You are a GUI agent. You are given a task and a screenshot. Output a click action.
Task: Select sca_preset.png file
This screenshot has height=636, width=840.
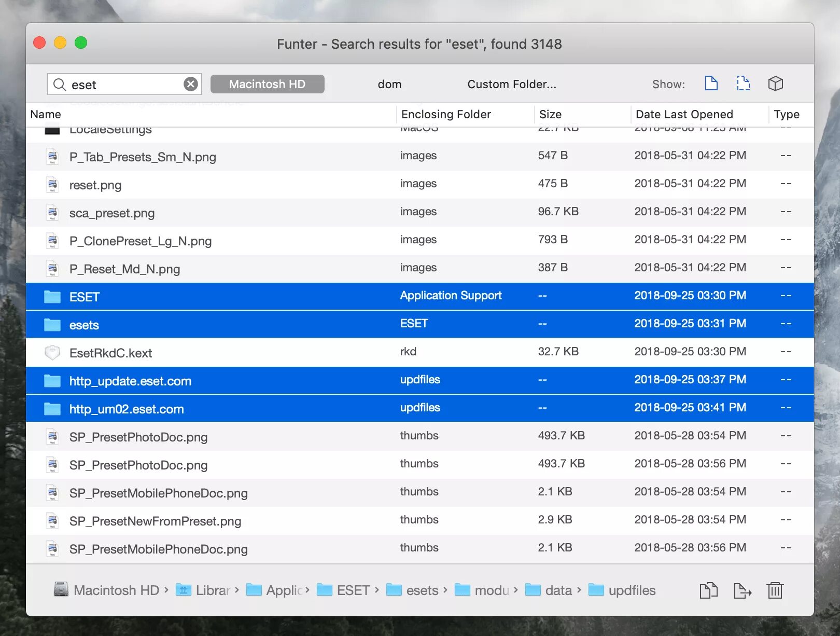(420, 213)
